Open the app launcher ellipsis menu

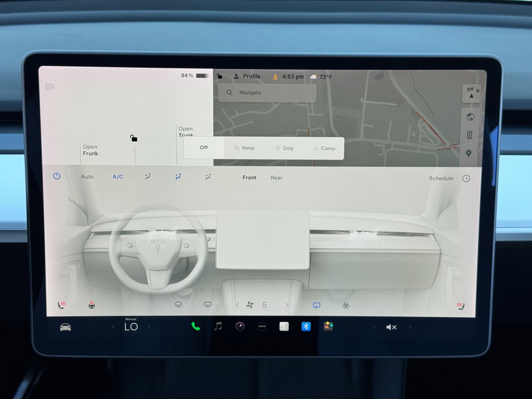[262, 327]
